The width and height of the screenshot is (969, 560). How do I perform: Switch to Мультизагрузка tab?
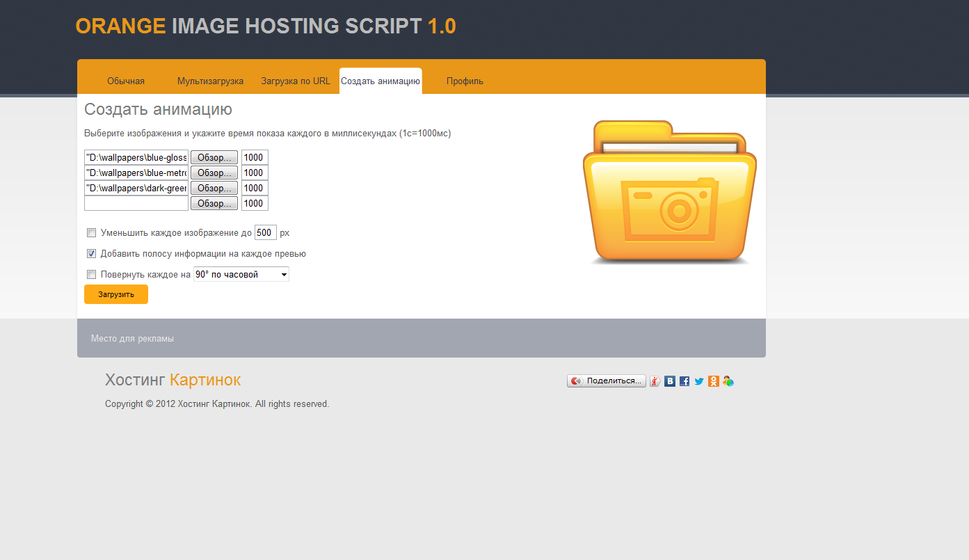210,81
